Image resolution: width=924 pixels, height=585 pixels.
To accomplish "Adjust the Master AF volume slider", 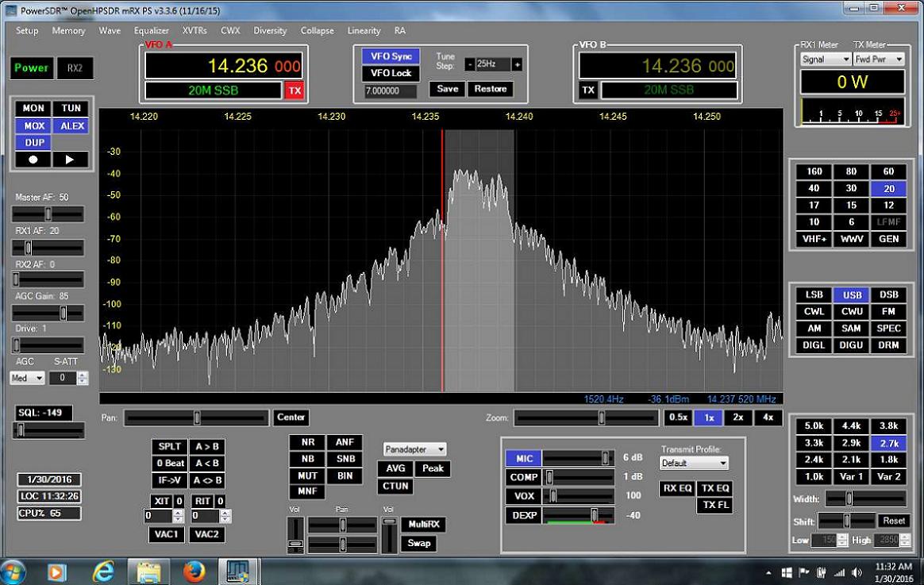I will tap(48, 214).
